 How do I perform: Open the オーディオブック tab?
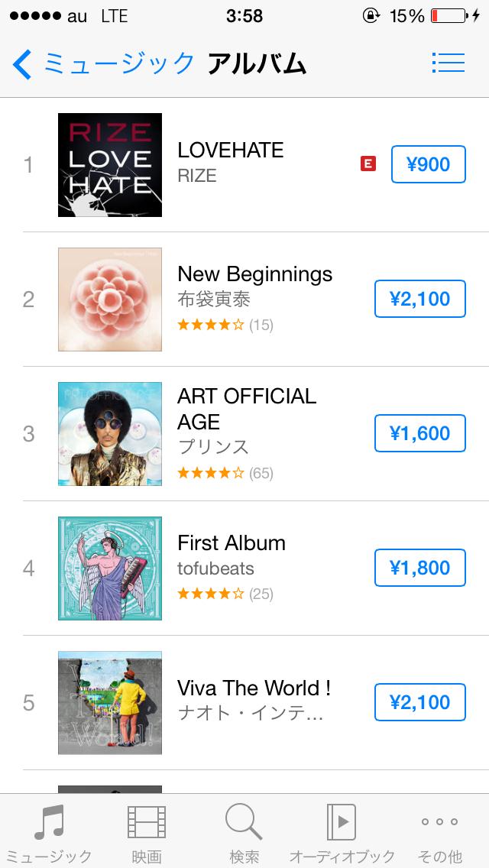point(342,833)
